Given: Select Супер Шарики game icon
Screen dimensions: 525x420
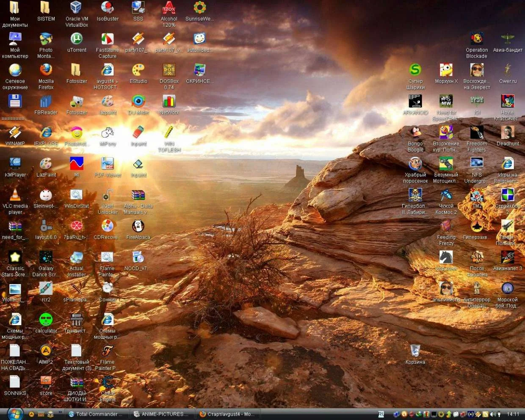Looking at the screenshot, I should pyautogui.click(x=415, y=77).
